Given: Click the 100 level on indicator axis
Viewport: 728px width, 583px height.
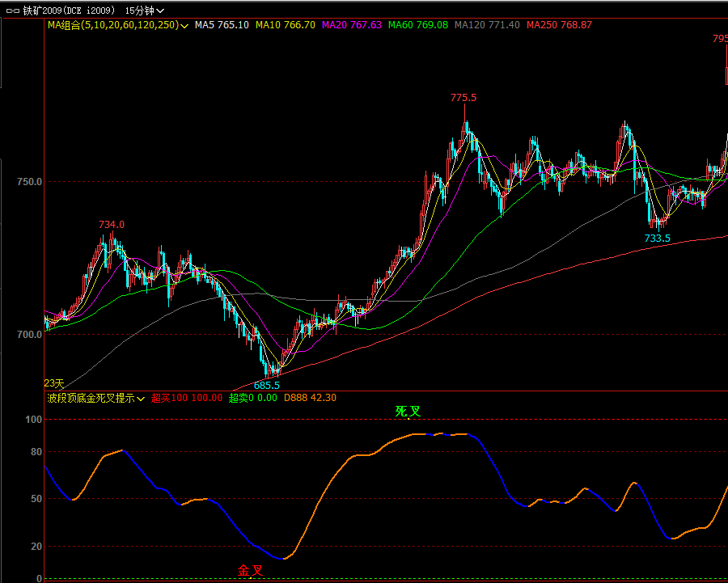Looking at the screenshot, I should click(x=33, y=420).
